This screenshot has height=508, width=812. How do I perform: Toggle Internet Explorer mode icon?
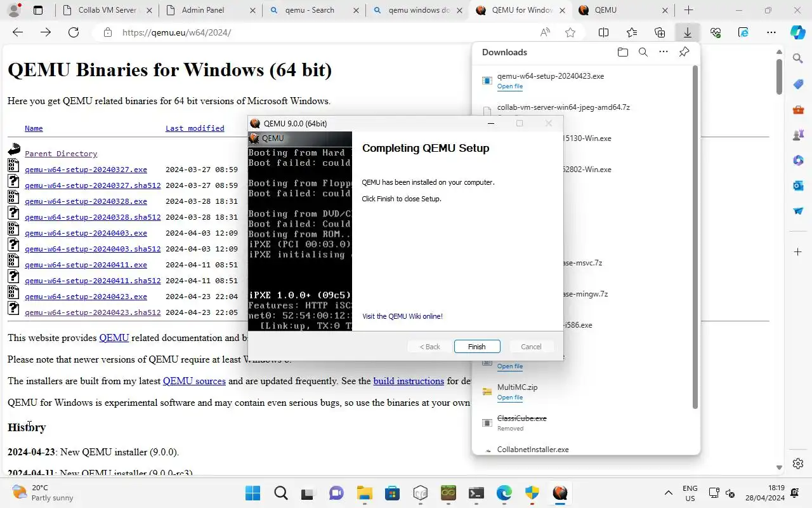pos(743,32)
